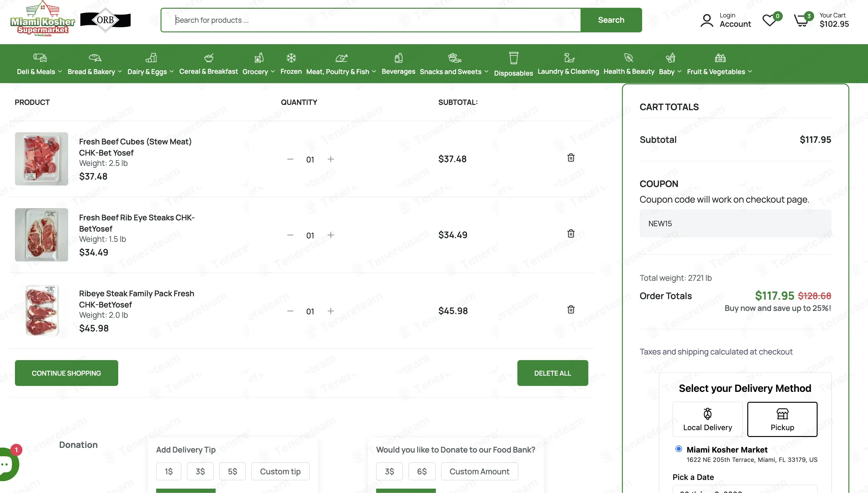Click Fresh Beef Rib Eye Steaks thumbnail
The width and height of the screenshot is (868, 493).
41,235
